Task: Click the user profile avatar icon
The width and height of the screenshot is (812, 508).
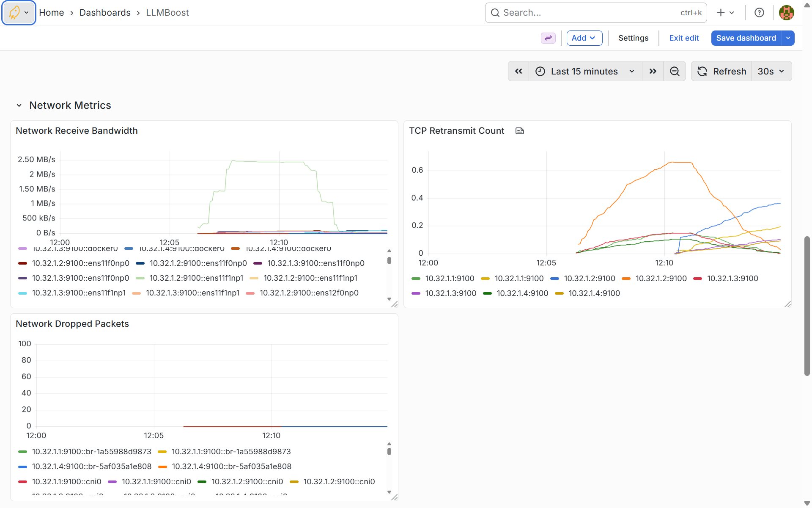Action: pyautogui.click(x=786, y=12)
